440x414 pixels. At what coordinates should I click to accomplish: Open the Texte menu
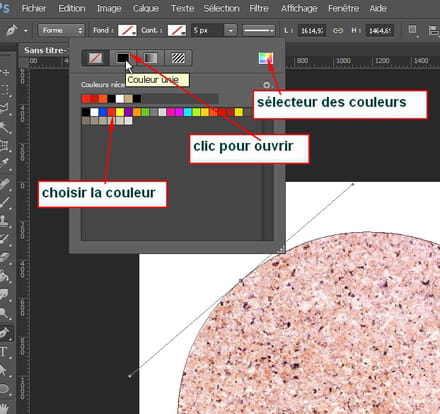[182, 8]
